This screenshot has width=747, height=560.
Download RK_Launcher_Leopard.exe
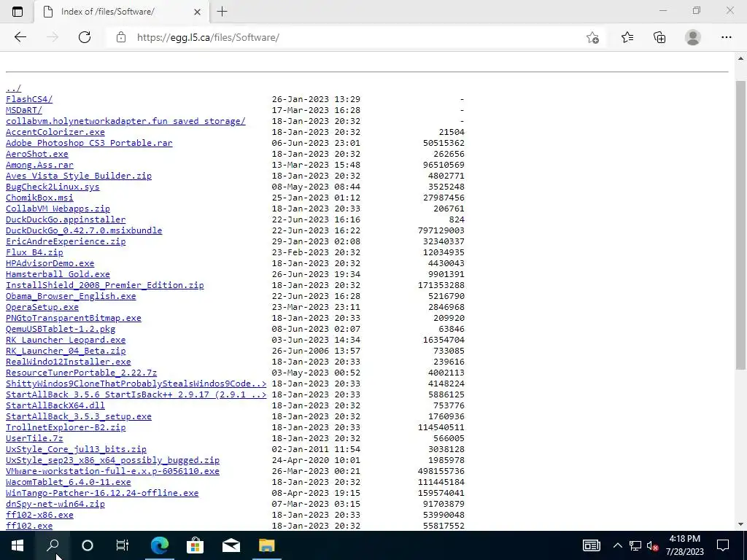(x=66, y=340)
